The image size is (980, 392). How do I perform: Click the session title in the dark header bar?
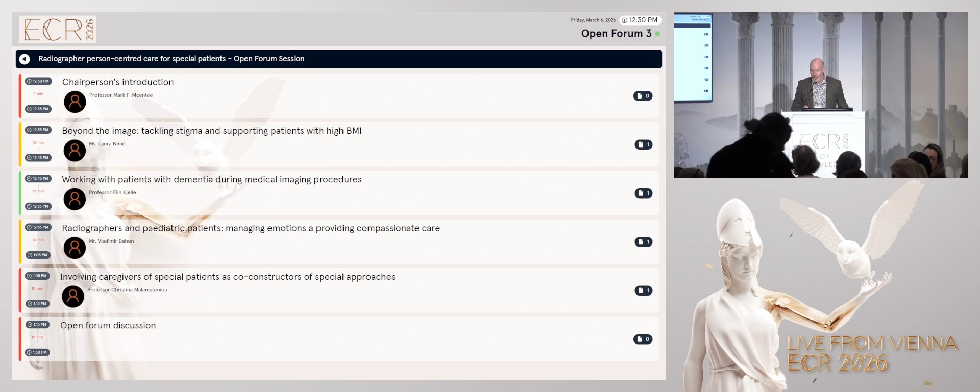click(x=171, y=59)
